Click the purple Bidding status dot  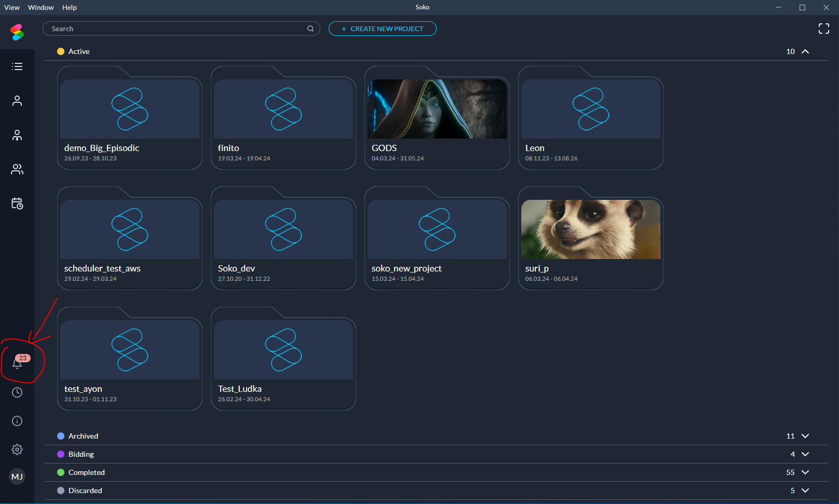(x=61, y=454)
